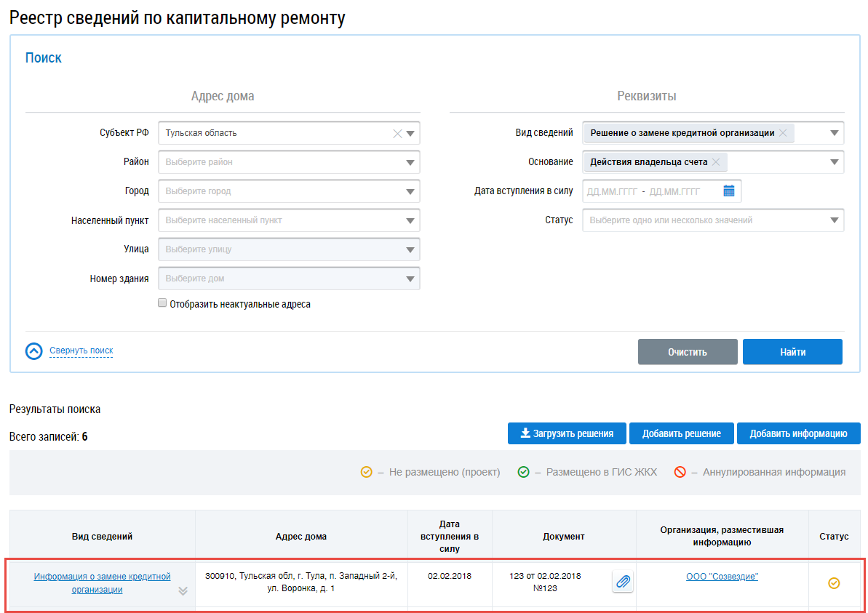Open the Район dropdown
The width and height of the screenshot is (868, 613).
click(x=289, y=162)
